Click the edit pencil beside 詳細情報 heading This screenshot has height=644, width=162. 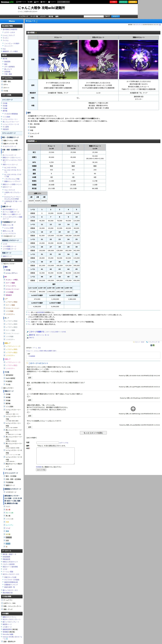[x=36, y=141]
